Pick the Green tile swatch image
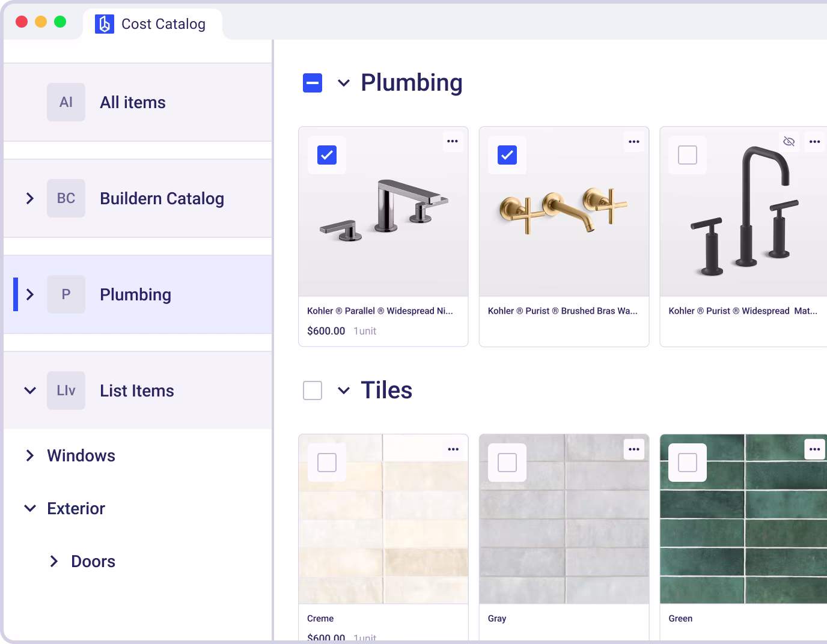The width and height of the screenshot is (827, 644). click(x=744, y=519)
